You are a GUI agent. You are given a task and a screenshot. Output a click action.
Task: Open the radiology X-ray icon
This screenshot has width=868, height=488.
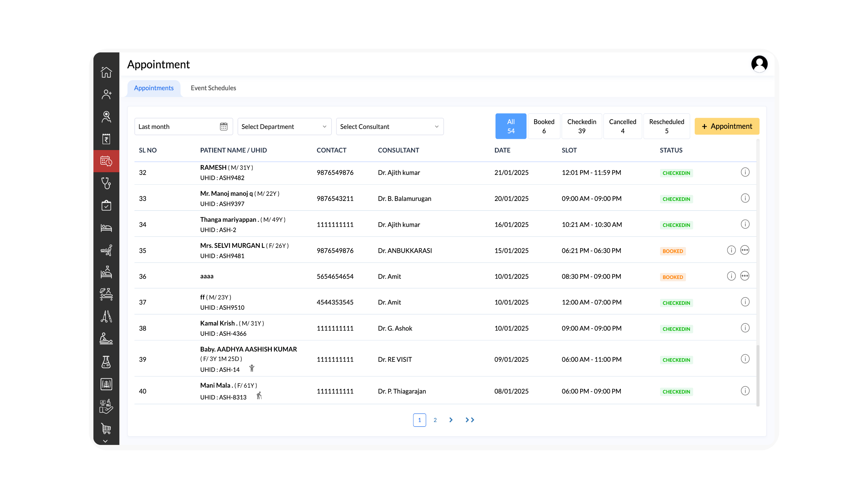tap(106, 384)
